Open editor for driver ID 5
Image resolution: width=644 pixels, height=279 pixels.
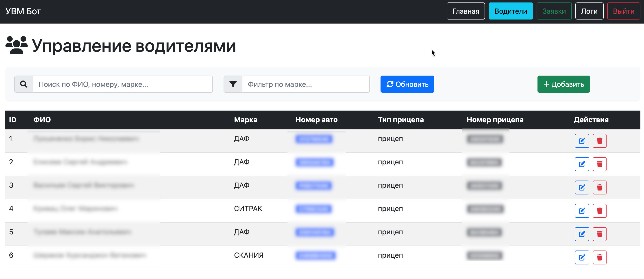[582, 234]
